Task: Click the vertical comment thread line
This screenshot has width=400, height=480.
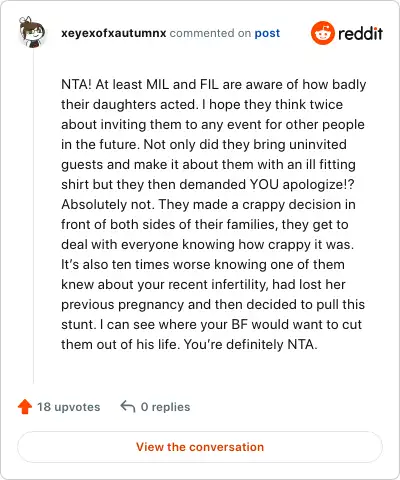Action: (33, 217)
